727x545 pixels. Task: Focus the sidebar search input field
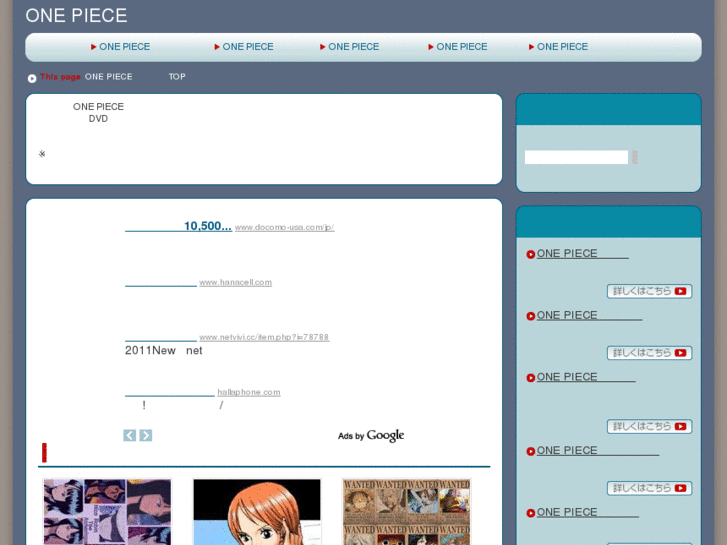(x=576, y=157)
